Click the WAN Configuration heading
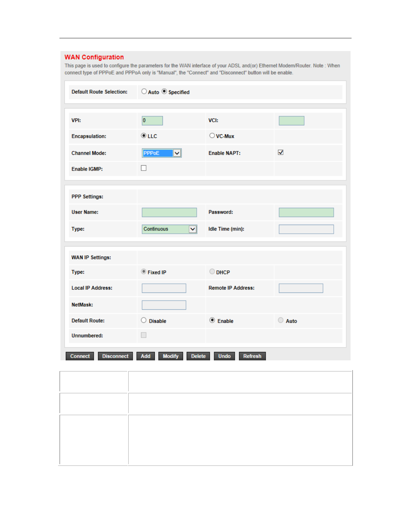The width and height of the screenshot is (411, 532). coord(94,57)
